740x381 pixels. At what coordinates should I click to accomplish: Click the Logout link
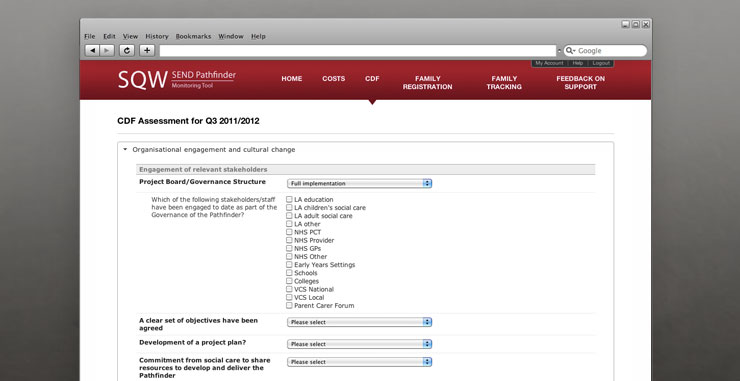coord(601,63)
